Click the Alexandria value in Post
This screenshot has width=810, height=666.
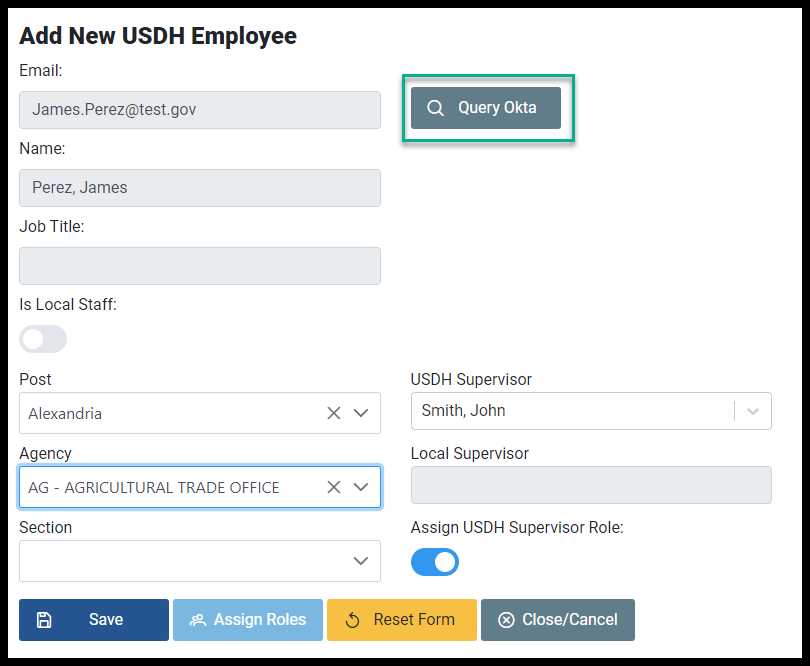point(65,413)
